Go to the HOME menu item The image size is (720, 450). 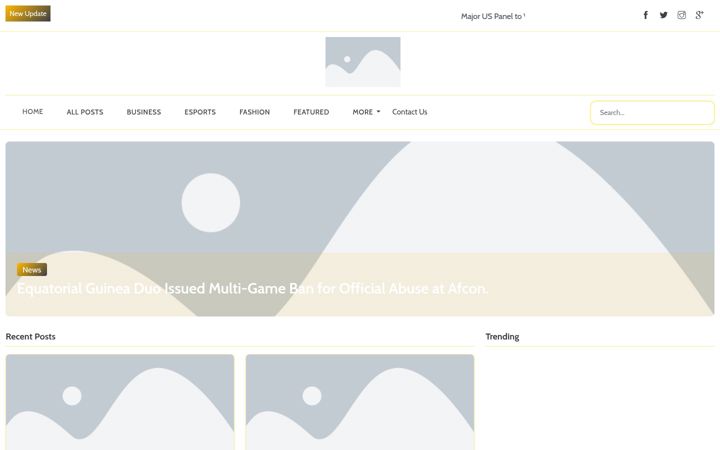[33, 112]
